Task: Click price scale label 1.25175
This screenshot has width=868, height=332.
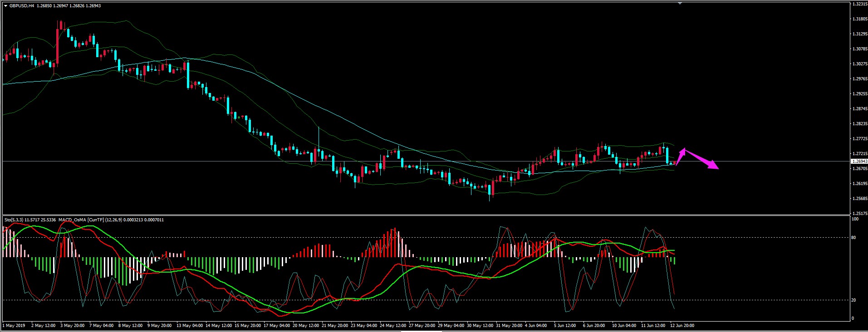Action: (x=860, y=214)
